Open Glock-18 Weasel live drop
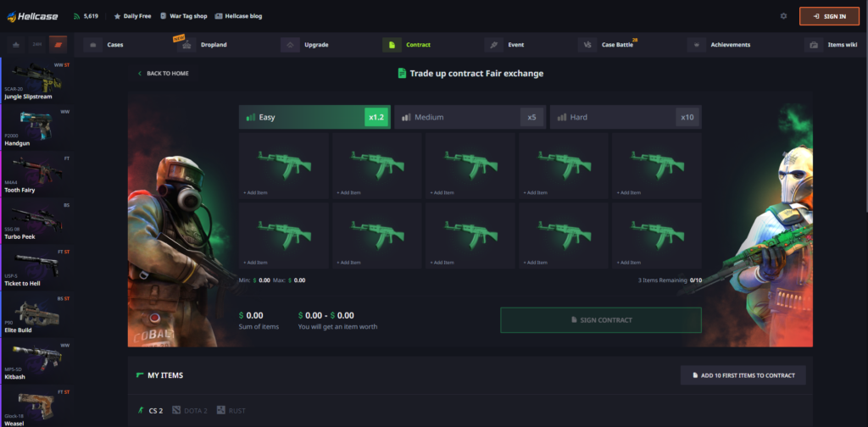 pyautogui.click(x=37, y=407)
